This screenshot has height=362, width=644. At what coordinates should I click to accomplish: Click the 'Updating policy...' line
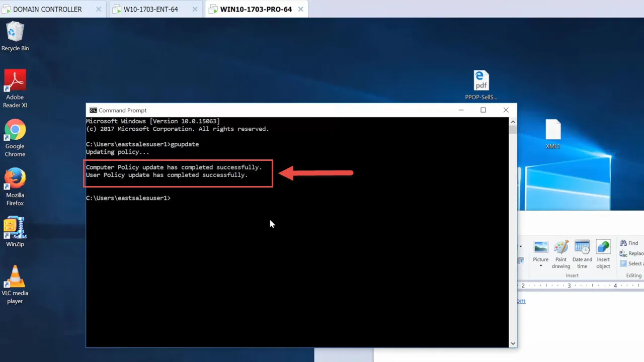coord(118,152)
